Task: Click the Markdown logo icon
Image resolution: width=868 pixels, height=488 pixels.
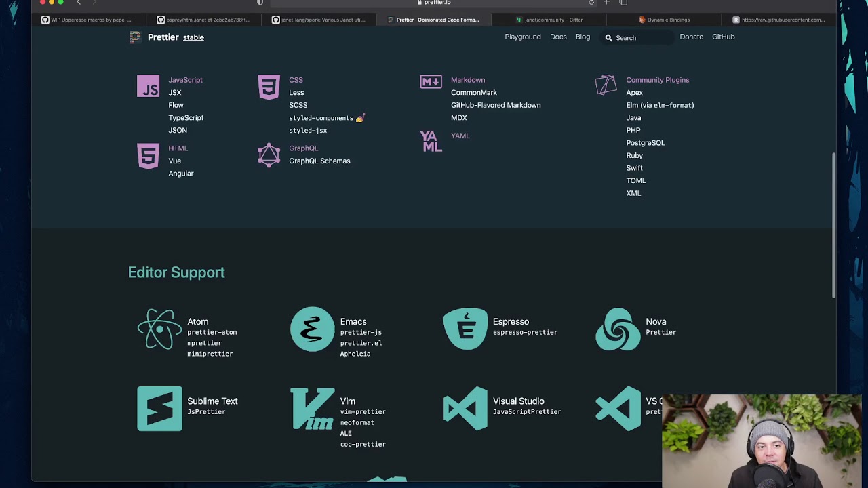Action: 431,82
